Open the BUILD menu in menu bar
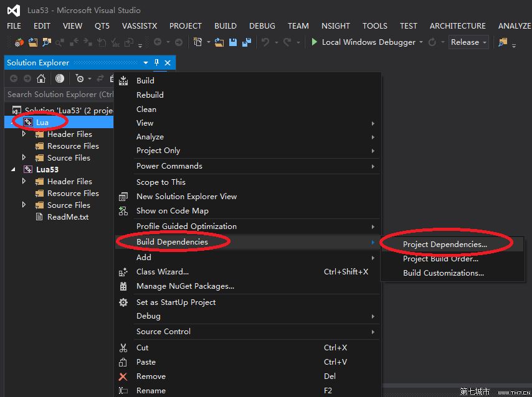Screen dimensions: 532x397 (x=226, y=26)
